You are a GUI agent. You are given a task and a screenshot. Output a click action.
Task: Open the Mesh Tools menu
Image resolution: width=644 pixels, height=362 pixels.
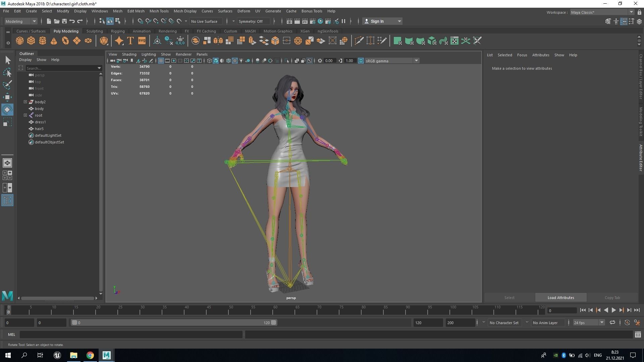(x=159, y=11)
